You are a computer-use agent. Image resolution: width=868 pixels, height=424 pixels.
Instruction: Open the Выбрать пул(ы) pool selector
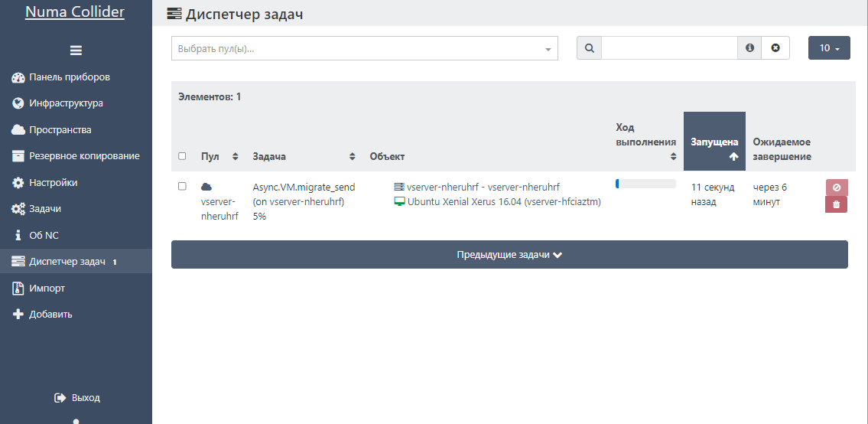(x=364, y=48)
